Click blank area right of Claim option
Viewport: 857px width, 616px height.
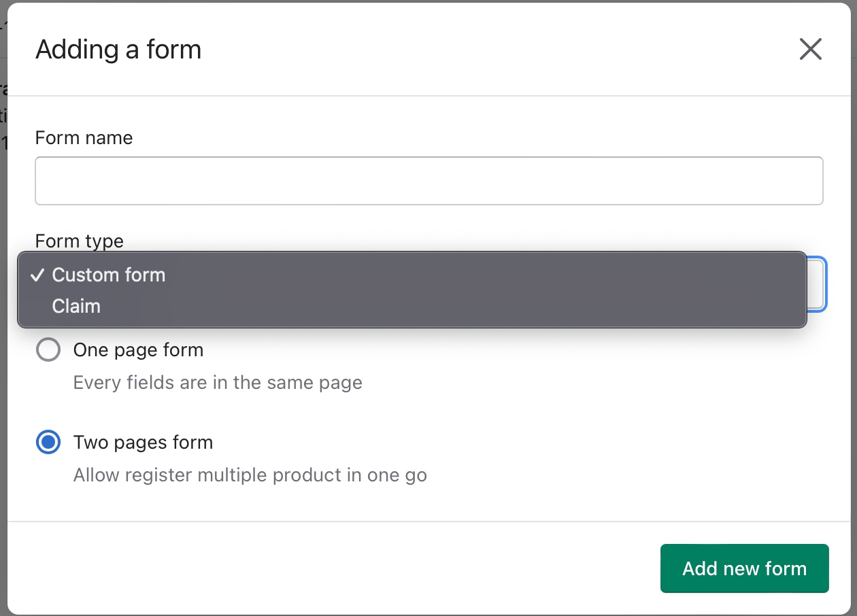click(476, 307)
